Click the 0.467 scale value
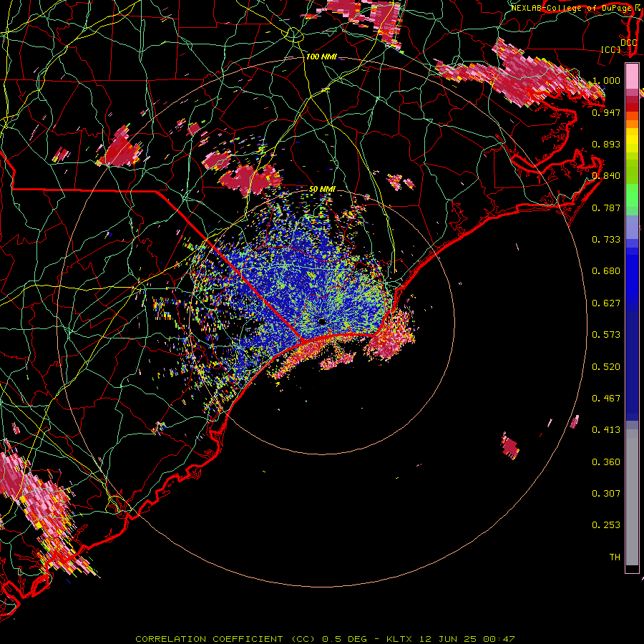 [x=606, y=399]
